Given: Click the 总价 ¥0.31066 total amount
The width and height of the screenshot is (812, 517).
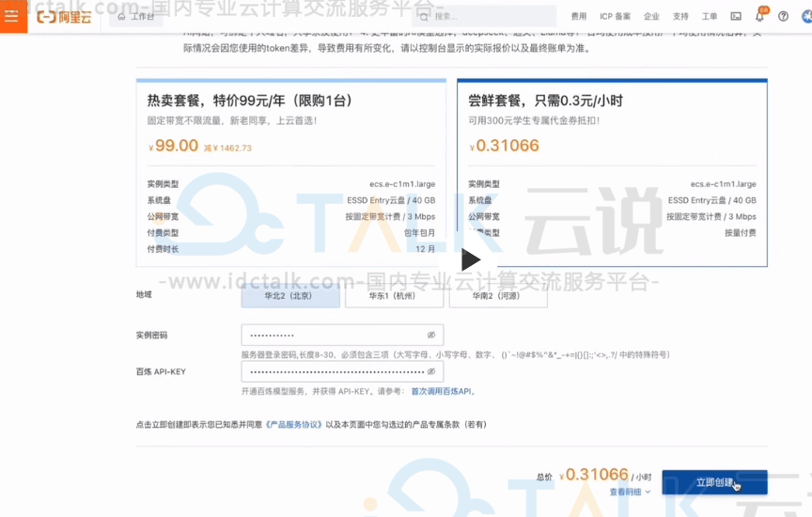Looking at the screenshot, I should point(594,475).
